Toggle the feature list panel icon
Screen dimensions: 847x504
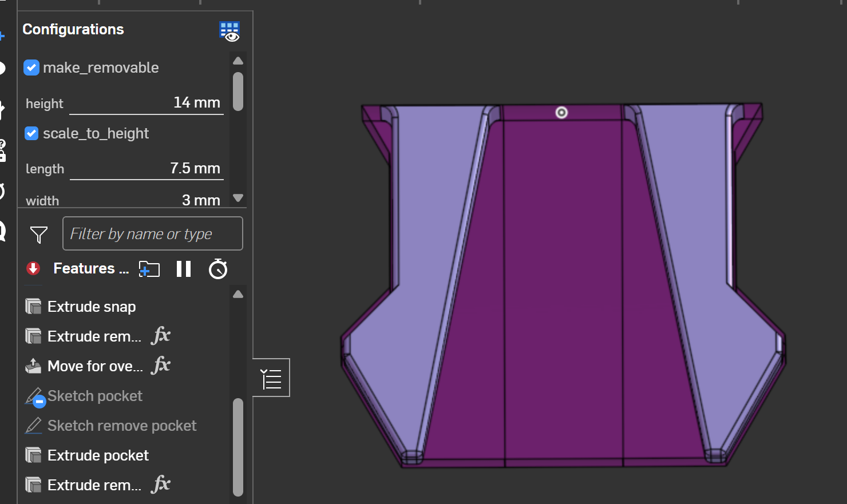tap(271, 378)
